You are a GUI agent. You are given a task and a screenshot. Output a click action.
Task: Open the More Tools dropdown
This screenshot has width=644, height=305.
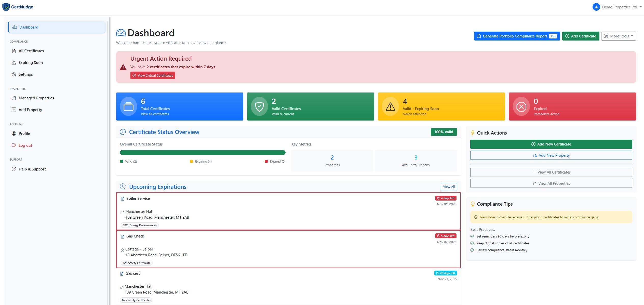tap(619, 36)
